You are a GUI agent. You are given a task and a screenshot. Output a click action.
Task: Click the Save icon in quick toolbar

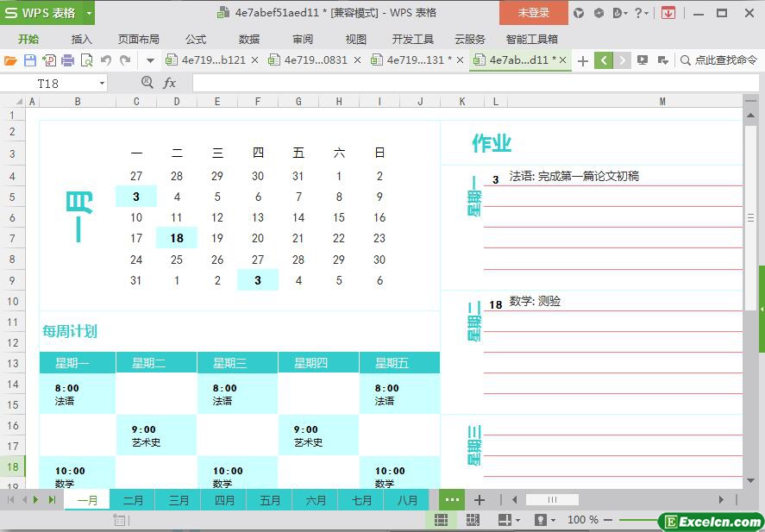pos(29,60)
